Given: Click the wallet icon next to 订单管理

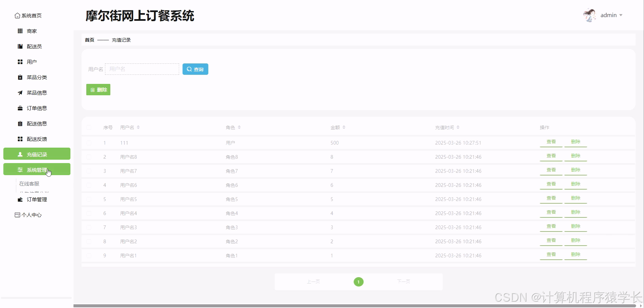Looking at the screenshot, I should pyautogui.click(x=20, y=200).
